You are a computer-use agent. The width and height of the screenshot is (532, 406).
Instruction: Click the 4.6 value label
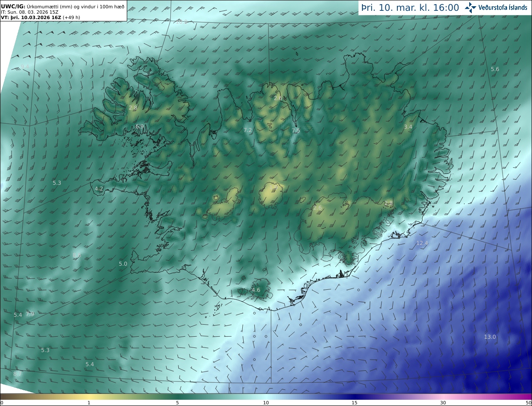(x=256, y=290)
